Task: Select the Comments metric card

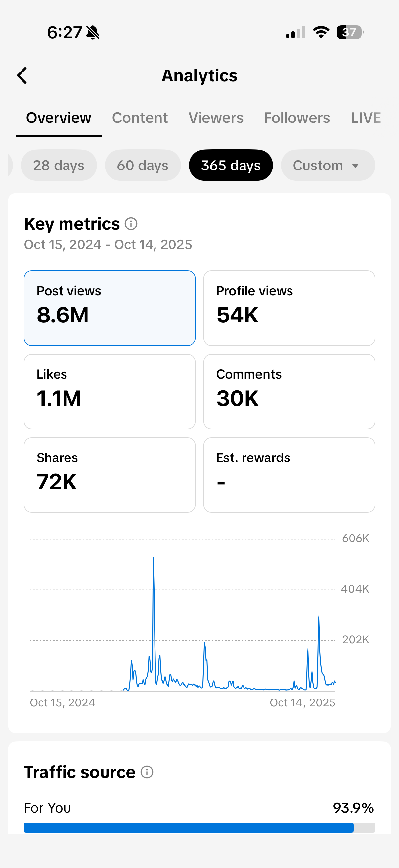Action: [x=289, y=391]
